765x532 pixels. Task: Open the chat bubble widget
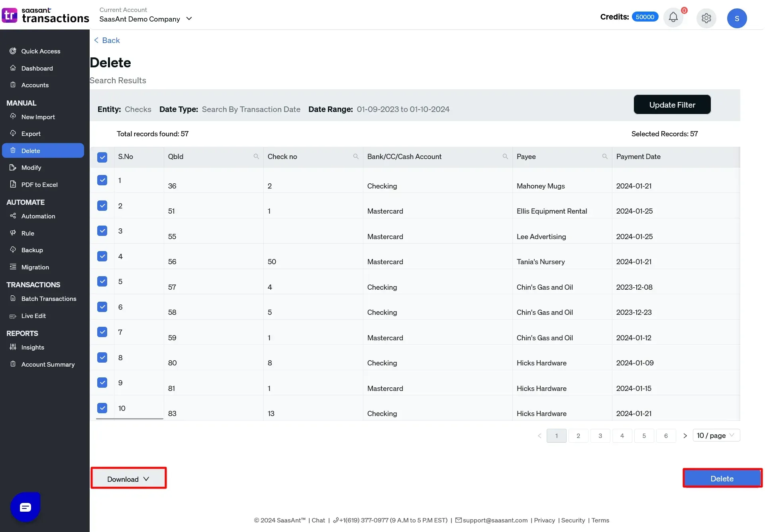(x=25, y=507)
